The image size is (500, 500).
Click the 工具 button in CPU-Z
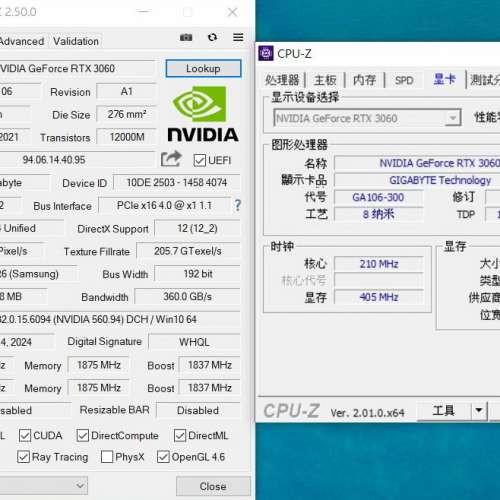tap(444, 410)
